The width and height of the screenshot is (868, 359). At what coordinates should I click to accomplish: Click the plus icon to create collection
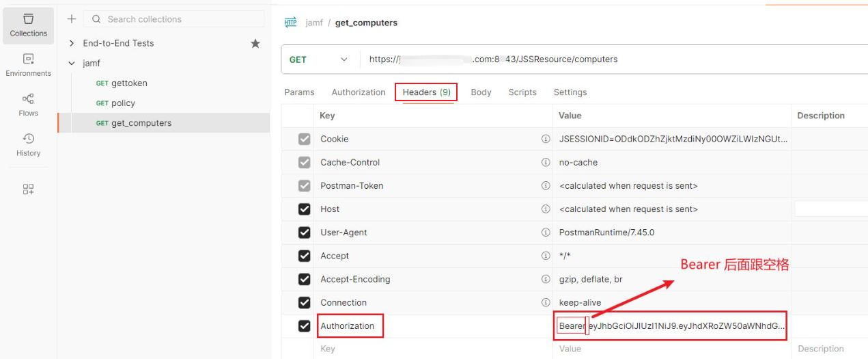(x=72, y=19)
